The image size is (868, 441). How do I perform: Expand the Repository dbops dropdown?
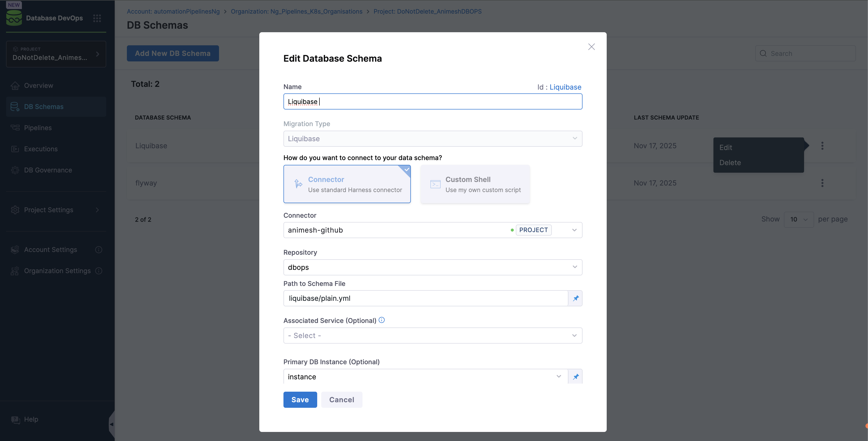coord(432,267)
